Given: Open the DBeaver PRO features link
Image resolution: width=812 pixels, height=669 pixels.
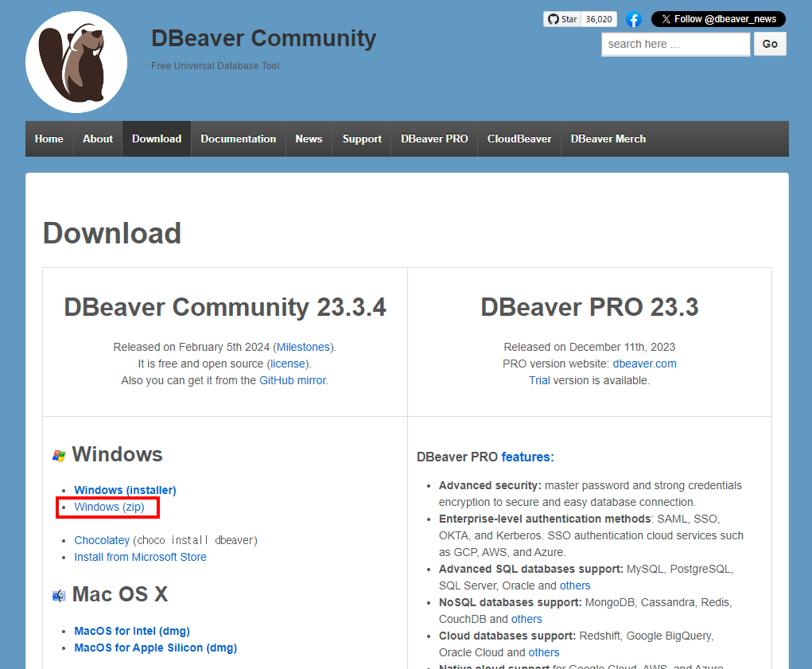Looking at the screenshot, I should [527, 457].
